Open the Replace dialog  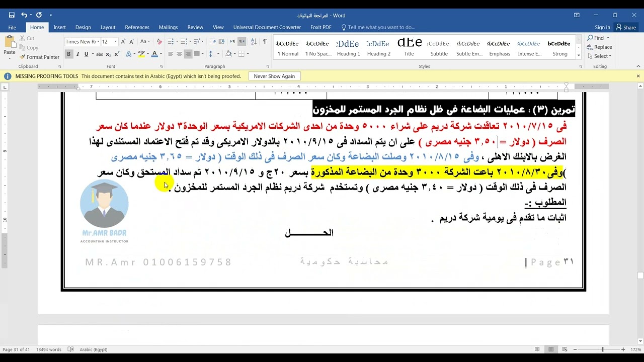[600, 47]
